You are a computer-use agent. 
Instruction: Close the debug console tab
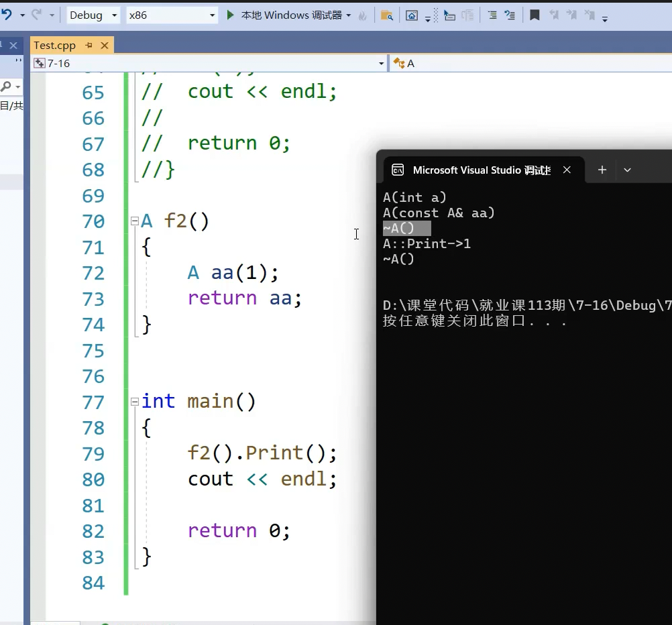[x=567, y=170]
